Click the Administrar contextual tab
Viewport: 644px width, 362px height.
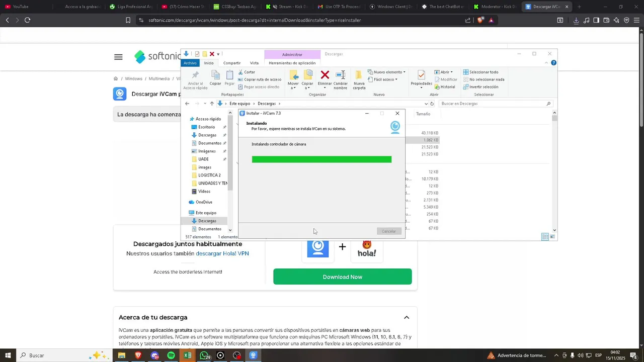point(292,54)
